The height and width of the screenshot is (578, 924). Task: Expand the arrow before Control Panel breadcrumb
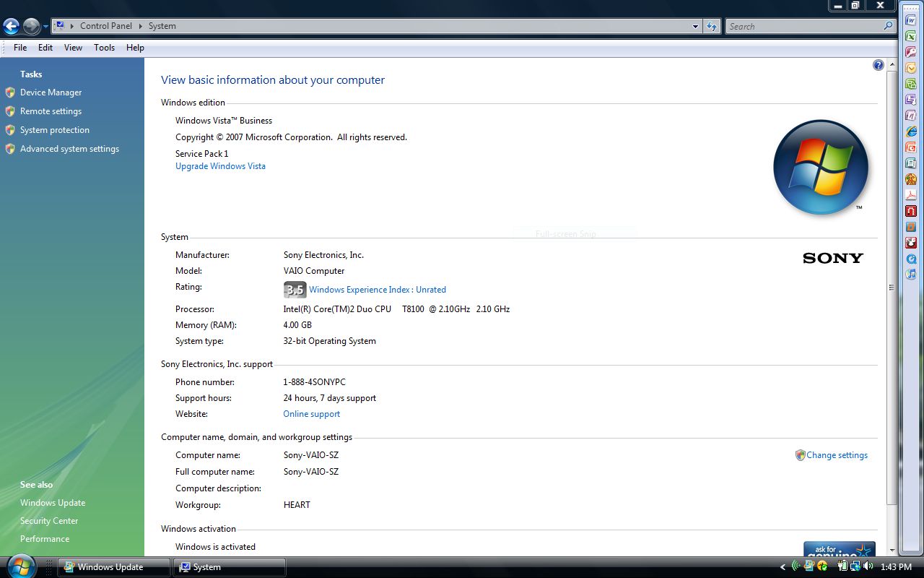pos(72,26)
